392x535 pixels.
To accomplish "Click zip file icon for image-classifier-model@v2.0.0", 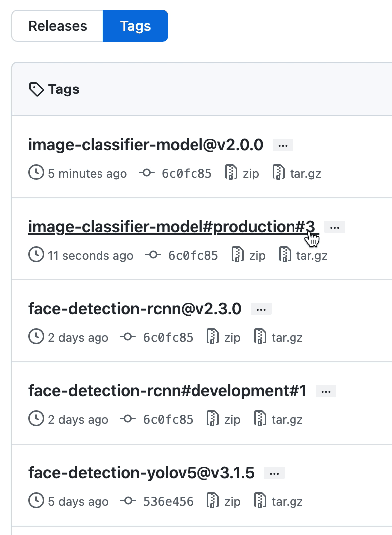I will pos(231,173).
